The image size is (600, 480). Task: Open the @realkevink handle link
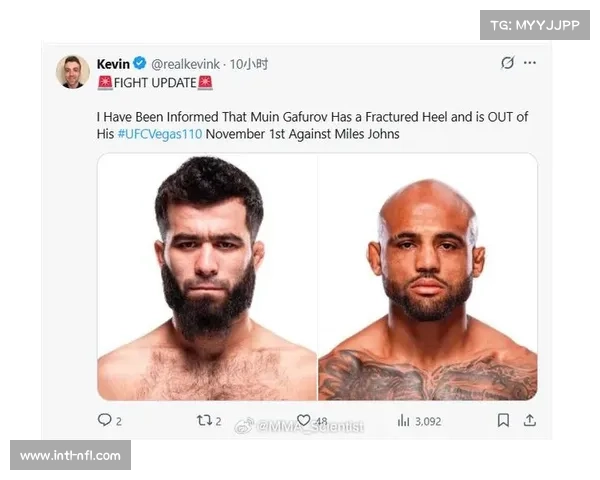pyautogui.click(x=185, y=64)
